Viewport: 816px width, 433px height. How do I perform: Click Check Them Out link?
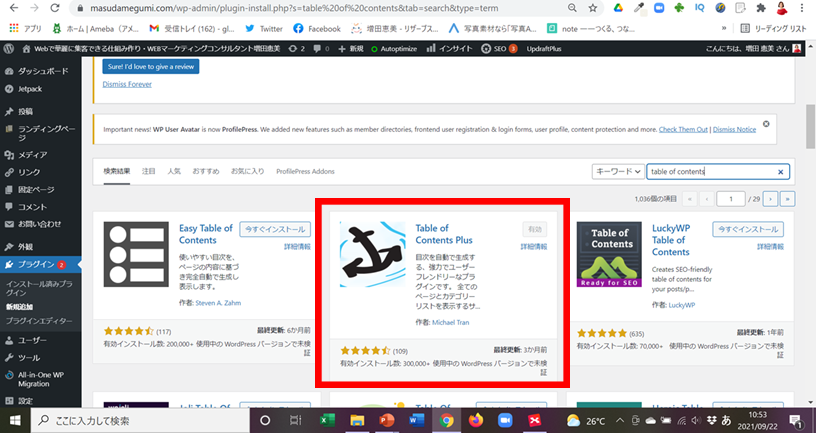click(x=683, y=130)
